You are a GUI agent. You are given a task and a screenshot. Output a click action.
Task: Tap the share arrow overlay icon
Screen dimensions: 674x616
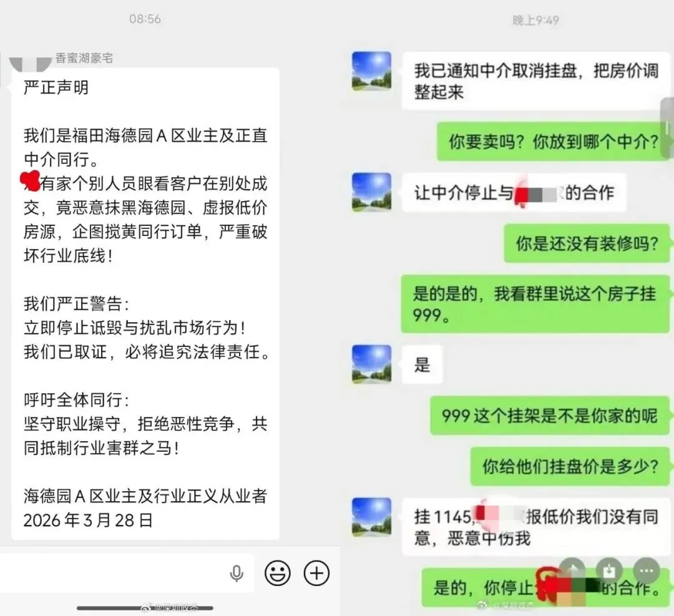[x=572, y=571]
